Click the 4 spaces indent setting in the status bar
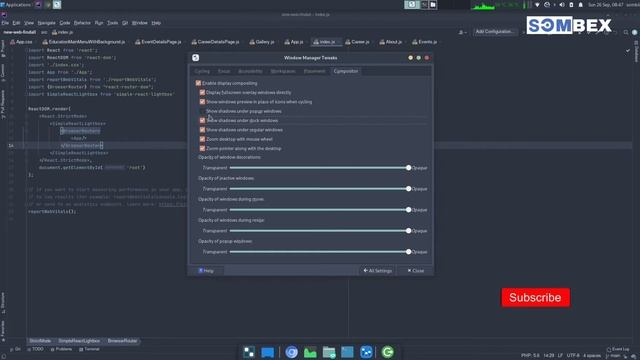Viewport: 640px width, 360px height. (592, 356)
